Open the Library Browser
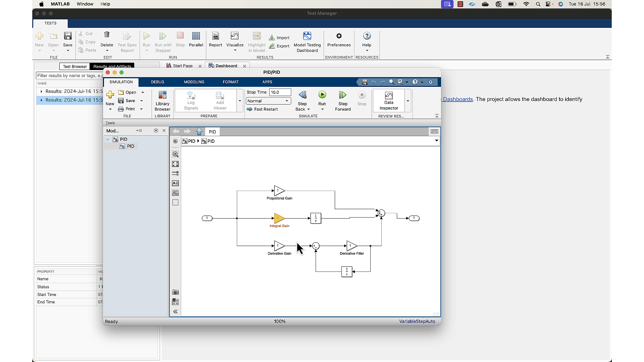The width and height of the screenshot is (644, 362). [x=162, y=101]
